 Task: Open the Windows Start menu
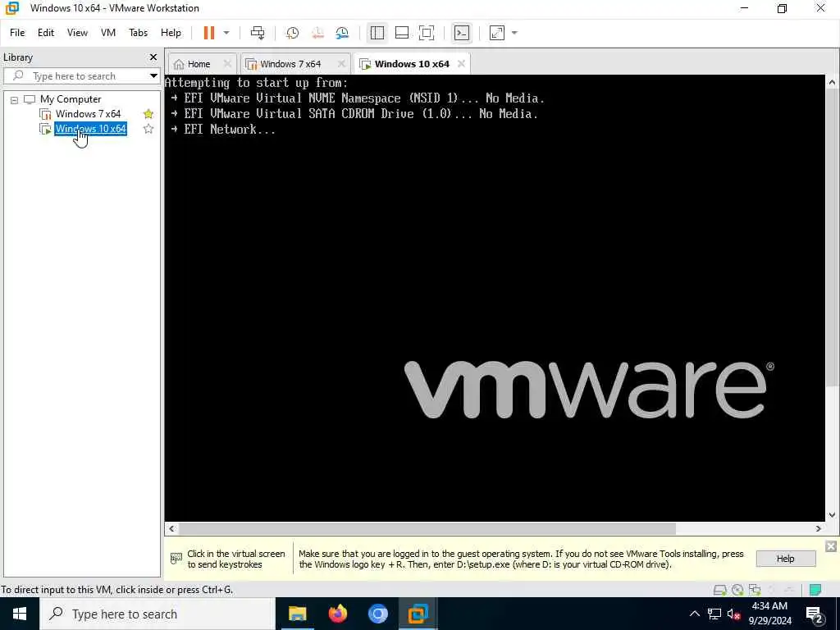click(20, 614)
